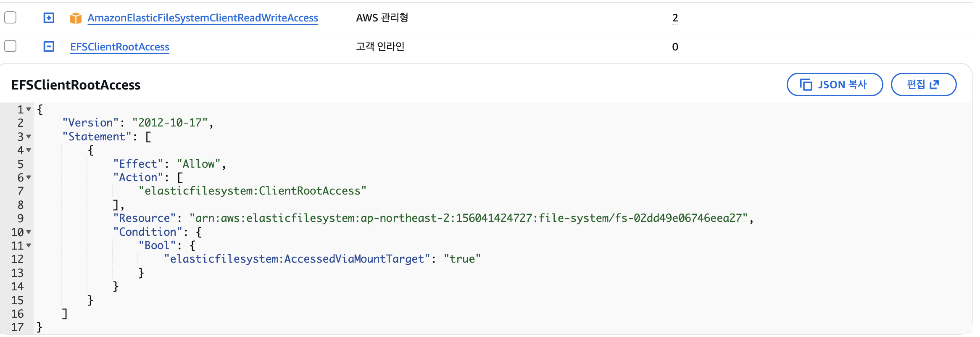The height and width of the screenshot is (337, 980).
Task: Tick the EFSClientRootAccess policy checkbox
Action: pos(10,46)
